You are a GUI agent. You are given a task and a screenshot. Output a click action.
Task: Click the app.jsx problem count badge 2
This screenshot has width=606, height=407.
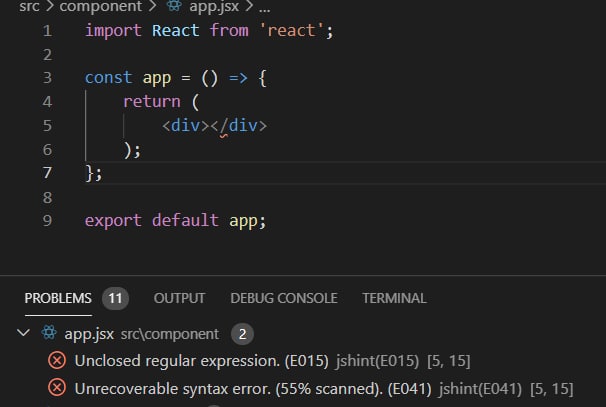click(x=242, y=334)
